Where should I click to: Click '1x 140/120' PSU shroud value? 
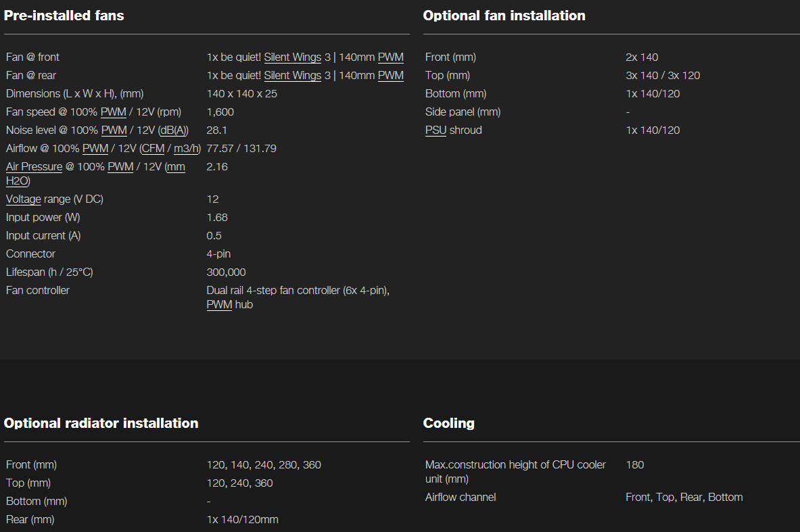click(653, 130)
